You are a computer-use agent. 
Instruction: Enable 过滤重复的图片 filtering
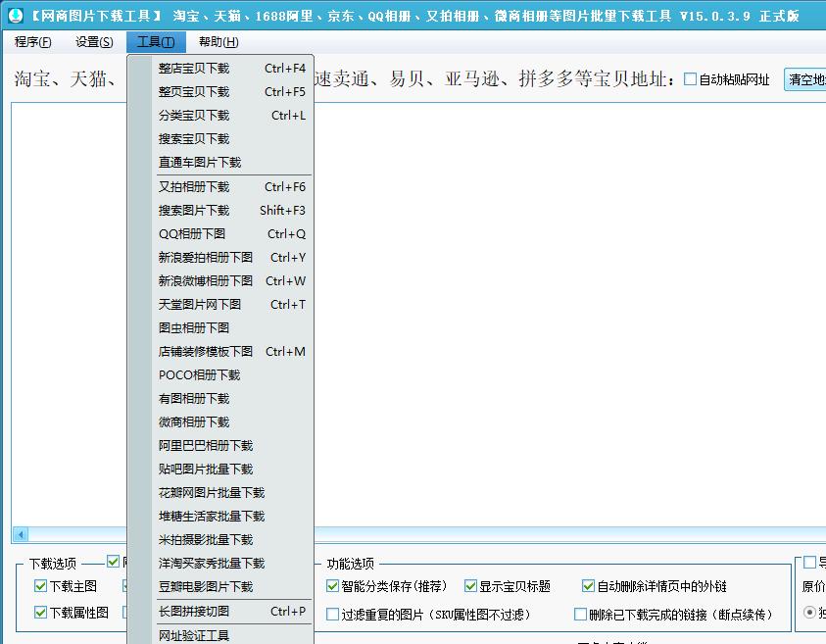(333, 612)
